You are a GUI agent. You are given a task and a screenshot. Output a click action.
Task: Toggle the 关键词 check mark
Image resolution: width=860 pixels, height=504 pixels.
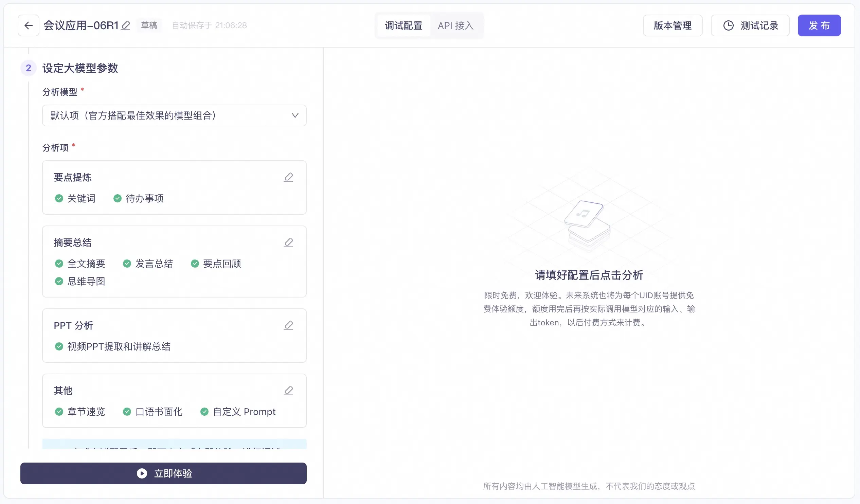[x=59, y=198]
